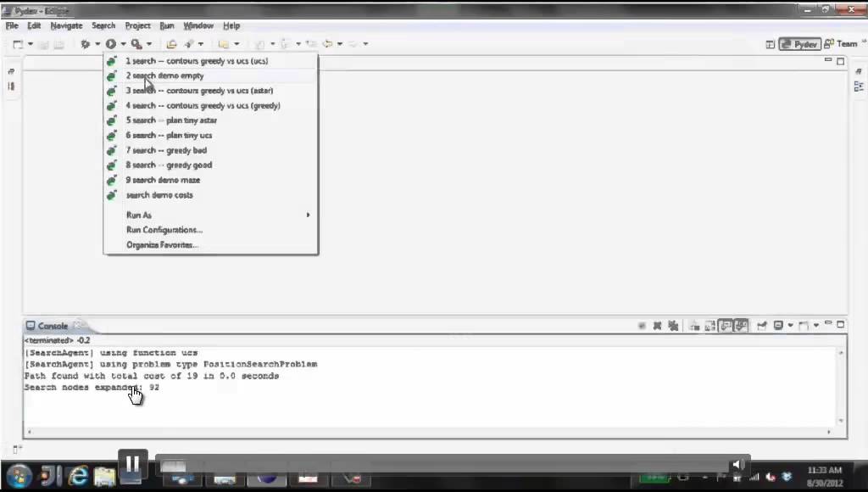Viewport: 868px width, 492px height.
Task: Switch to the Team perspective
Action: [841, 44]
